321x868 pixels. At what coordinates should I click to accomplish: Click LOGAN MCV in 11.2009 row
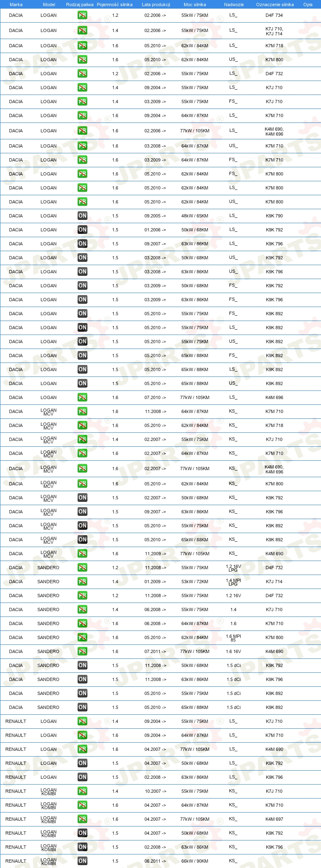(48, 554)
